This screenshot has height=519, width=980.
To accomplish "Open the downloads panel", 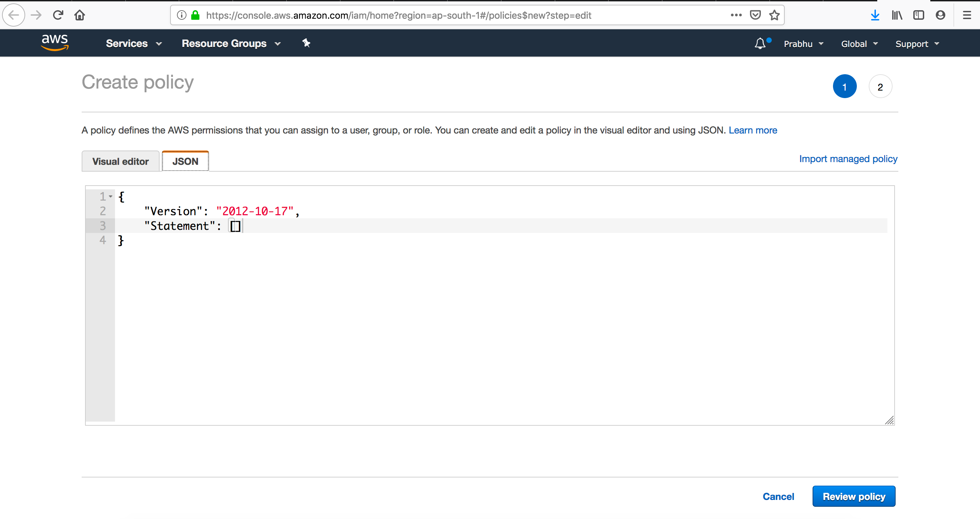I will click(x=875, y=15).
